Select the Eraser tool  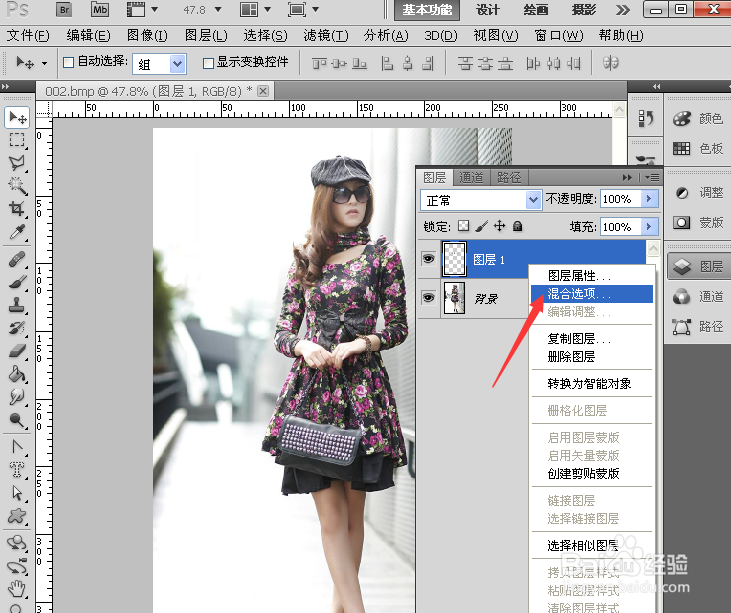click(17, 351)
